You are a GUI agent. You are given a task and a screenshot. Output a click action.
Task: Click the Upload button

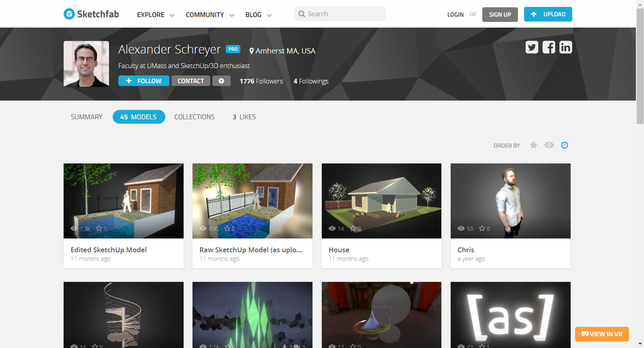548,14
